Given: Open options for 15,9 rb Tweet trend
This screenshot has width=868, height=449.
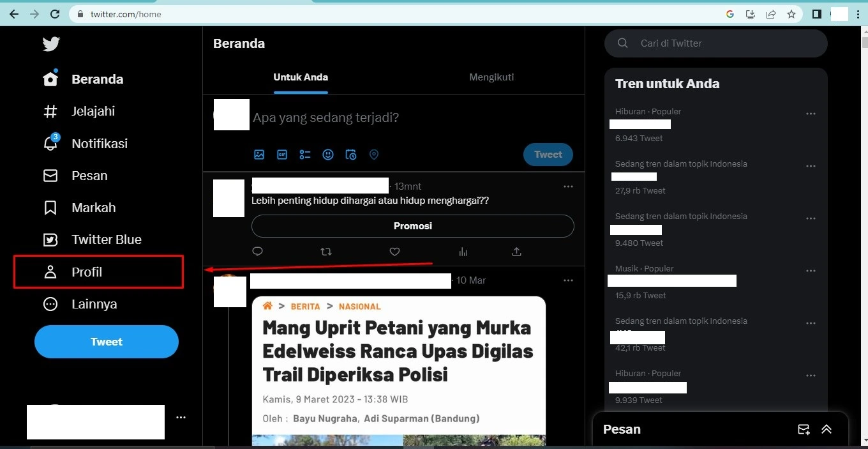Looking at the screenshot, I should coord(811,271).
